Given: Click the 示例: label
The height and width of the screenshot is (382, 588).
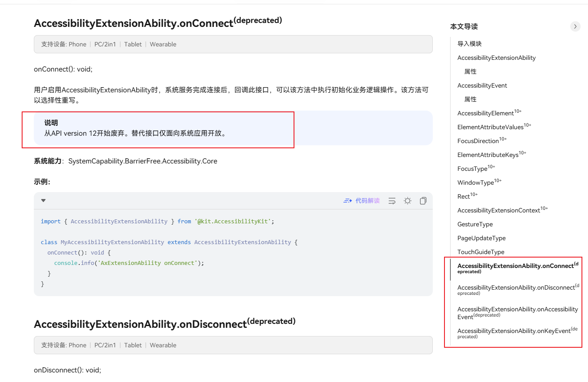Looking at the screenshot, I should pyautogui.click(x=42, y=182).
